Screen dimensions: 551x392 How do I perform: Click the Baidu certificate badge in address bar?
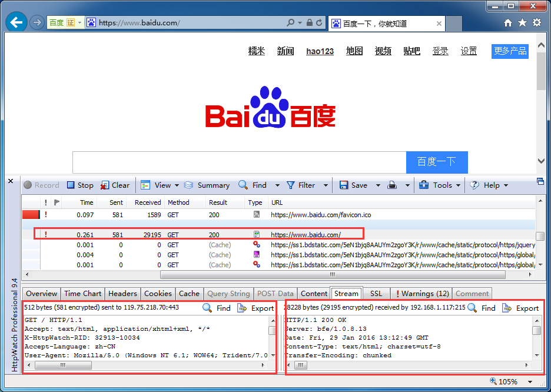coord(62,23)
